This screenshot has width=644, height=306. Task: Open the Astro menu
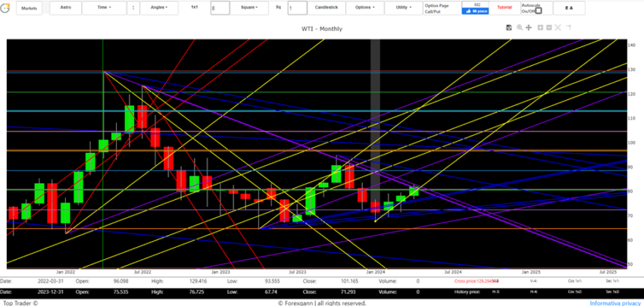(66, 8)
